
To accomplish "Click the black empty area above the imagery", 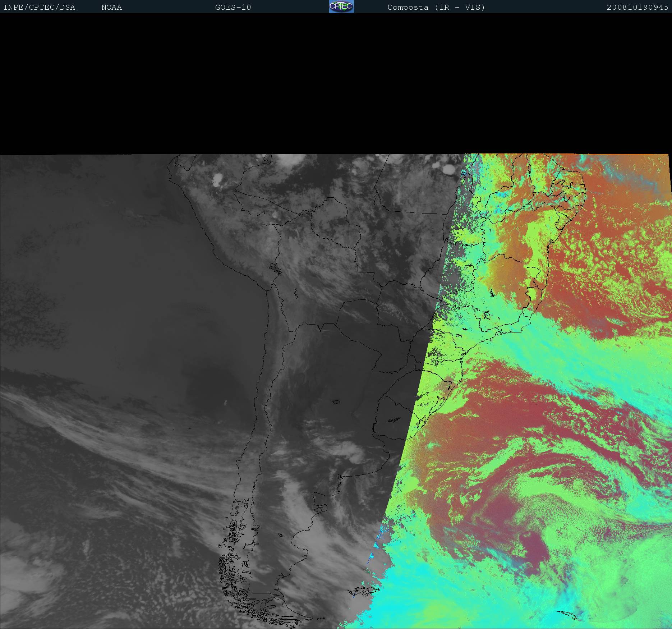I will 336,83.
